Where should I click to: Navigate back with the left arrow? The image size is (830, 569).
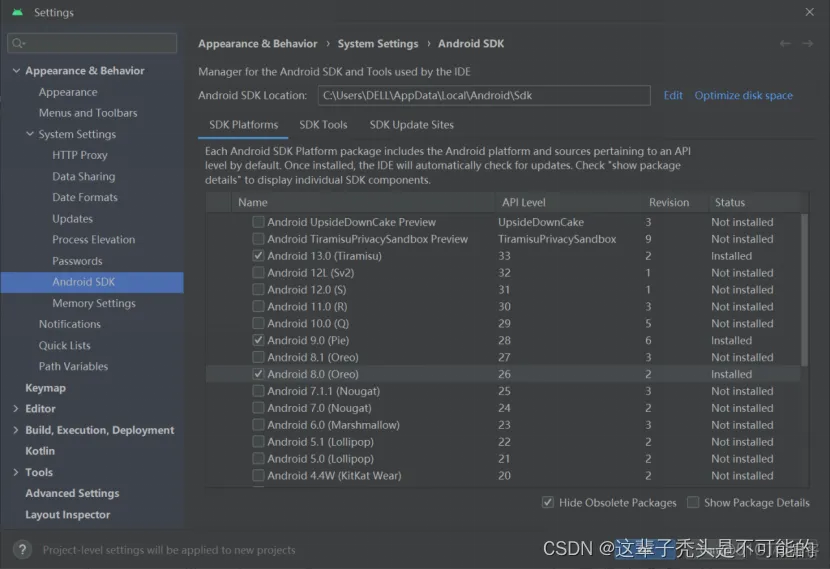[x=785, y=43]
